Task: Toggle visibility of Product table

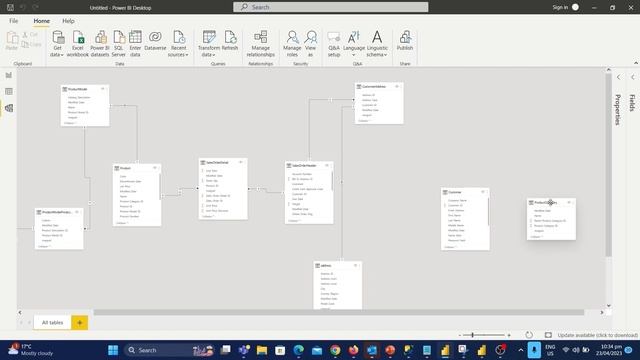Action: (155, 168)
